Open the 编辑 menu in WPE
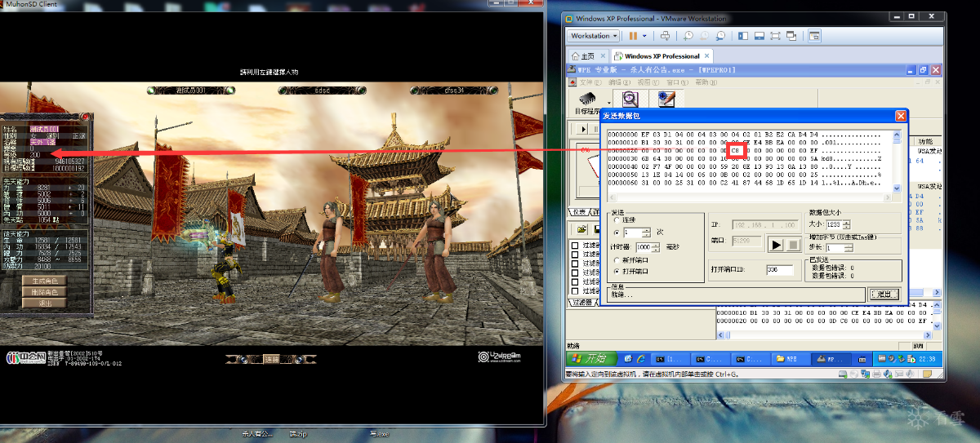Viewport: 980px width, 443px height. 617,82
